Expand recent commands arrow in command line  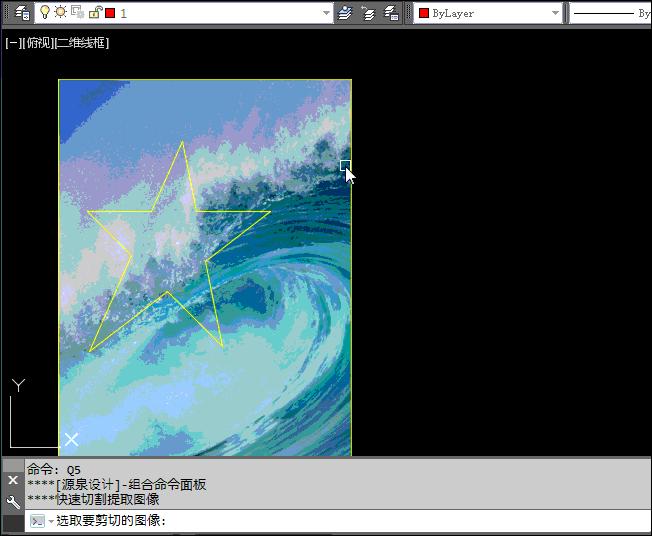51,521
